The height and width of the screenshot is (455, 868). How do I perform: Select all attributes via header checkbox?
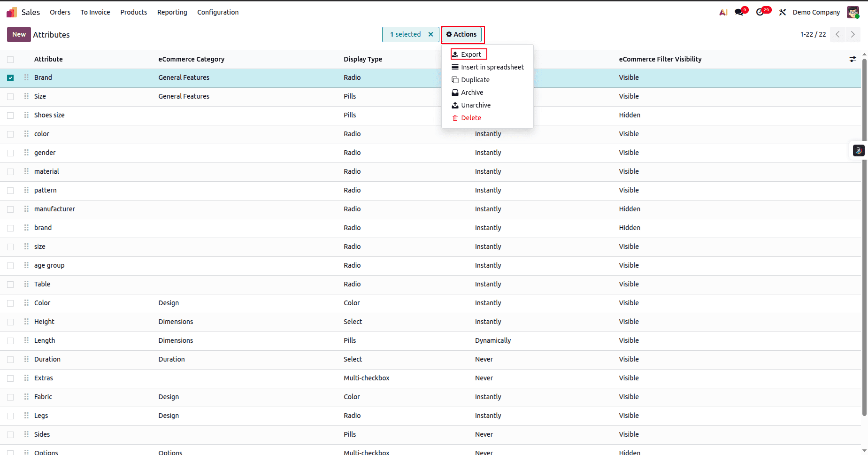[10, 59]
